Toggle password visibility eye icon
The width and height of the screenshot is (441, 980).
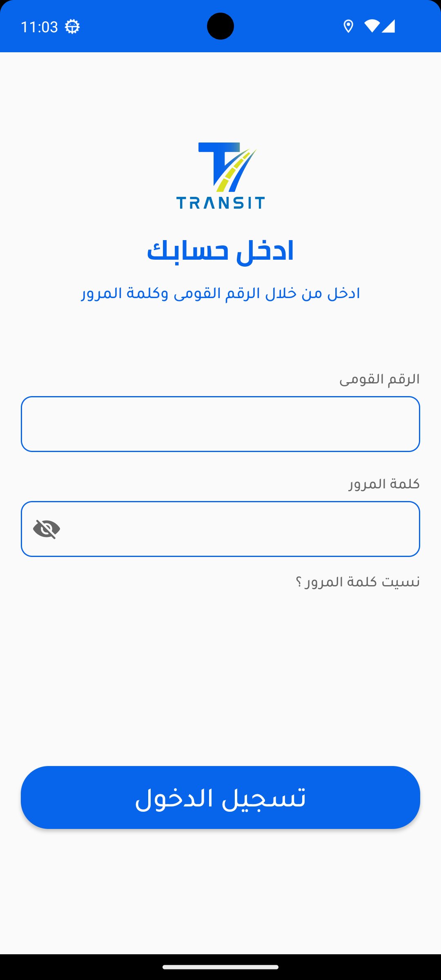click(47, 529)
